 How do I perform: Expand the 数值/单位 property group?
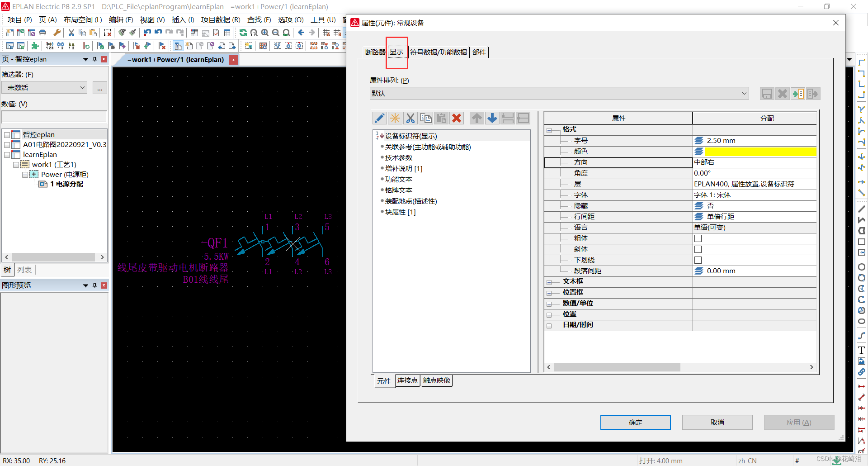click(x=549, y=304)
